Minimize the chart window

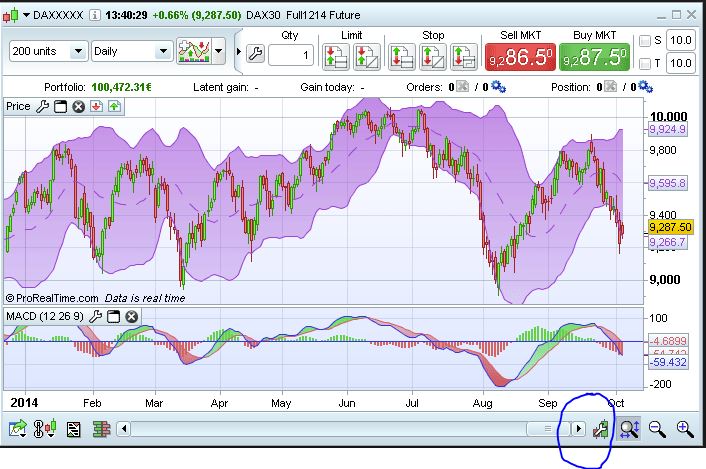click(661, 17)
